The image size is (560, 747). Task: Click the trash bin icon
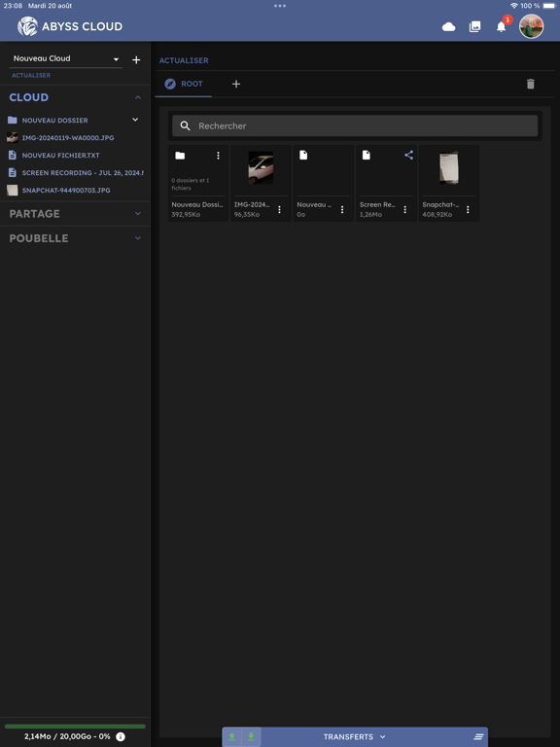(x=531, y=85)
